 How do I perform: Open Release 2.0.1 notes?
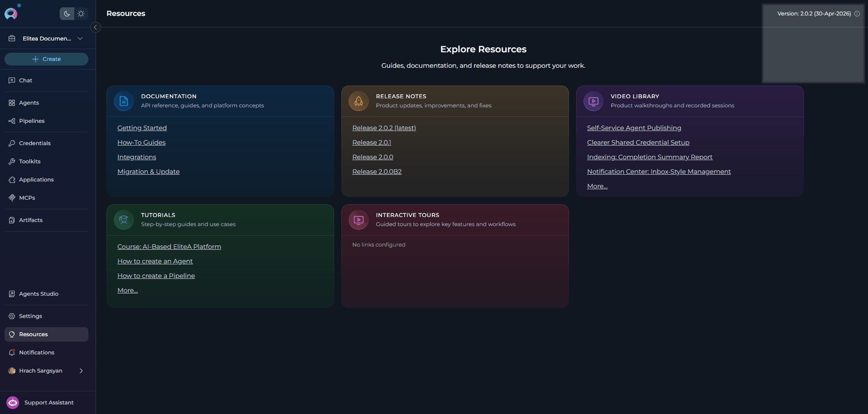372,142
